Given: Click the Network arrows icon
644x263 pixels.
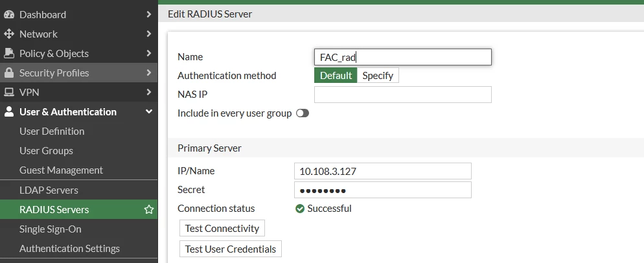Looking at the screenshot, I should [x=9, y=34].
